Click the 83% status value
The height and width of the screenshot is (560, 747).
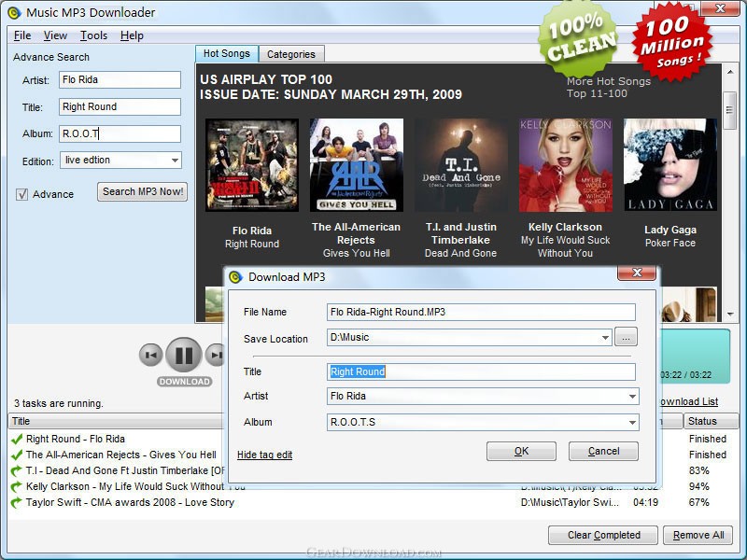click(x=698, y=471)
